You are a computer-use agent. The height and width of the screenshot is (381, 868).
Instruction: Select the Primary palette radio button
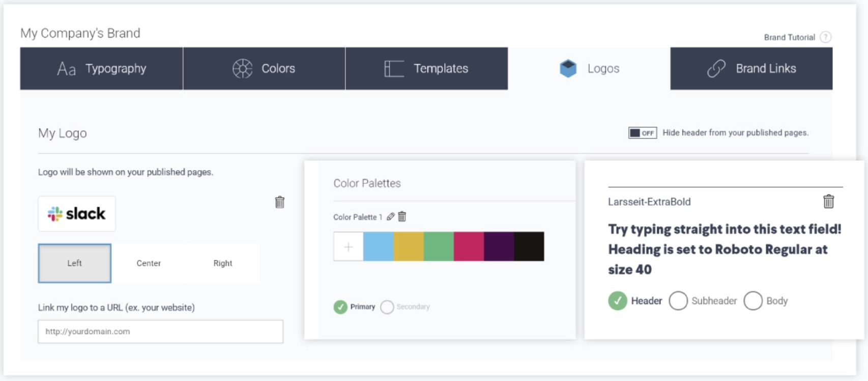pyautogui.click(x=340, y=307)
